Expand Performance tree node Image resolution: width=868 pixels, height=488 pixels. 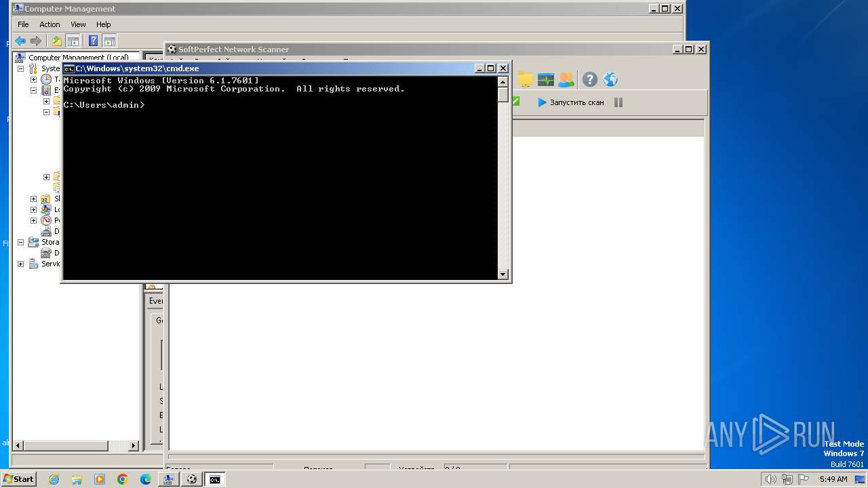click(33, 220)
